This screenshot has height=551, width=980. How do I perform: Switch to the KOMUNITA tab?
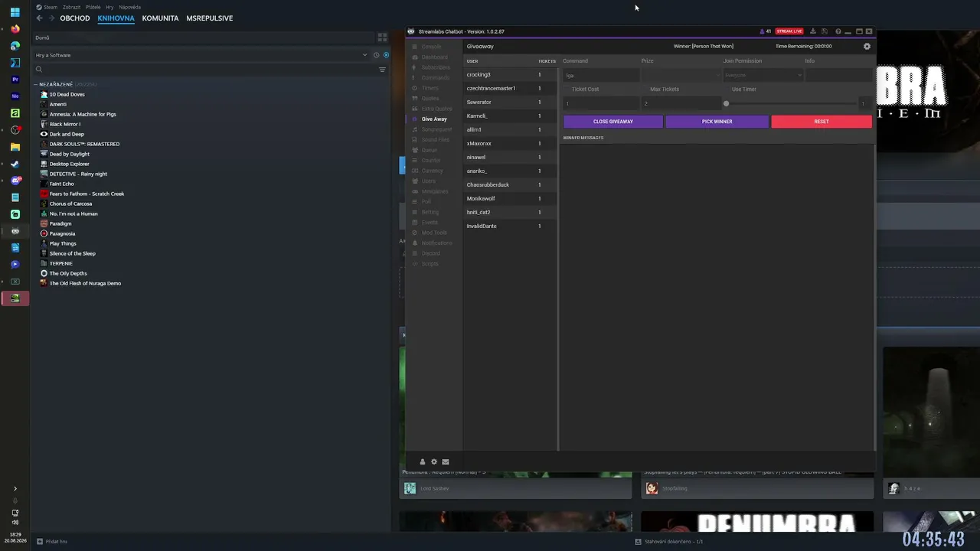pos(160,18)
